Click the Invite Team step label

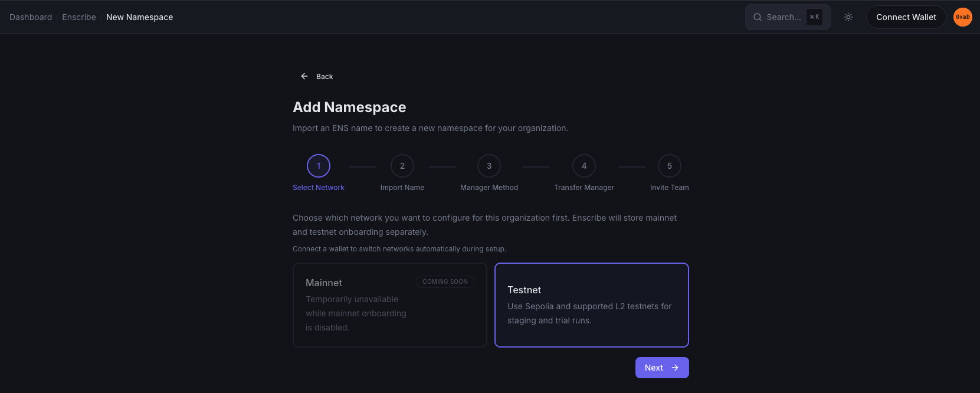point(670,188)
